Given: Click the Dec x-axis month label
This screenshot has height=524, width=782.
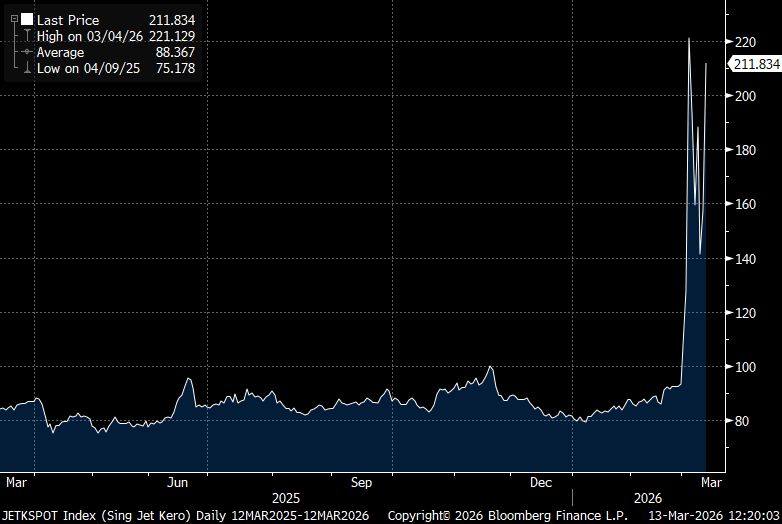Looking at the screenshot, I should pos(541,483).
